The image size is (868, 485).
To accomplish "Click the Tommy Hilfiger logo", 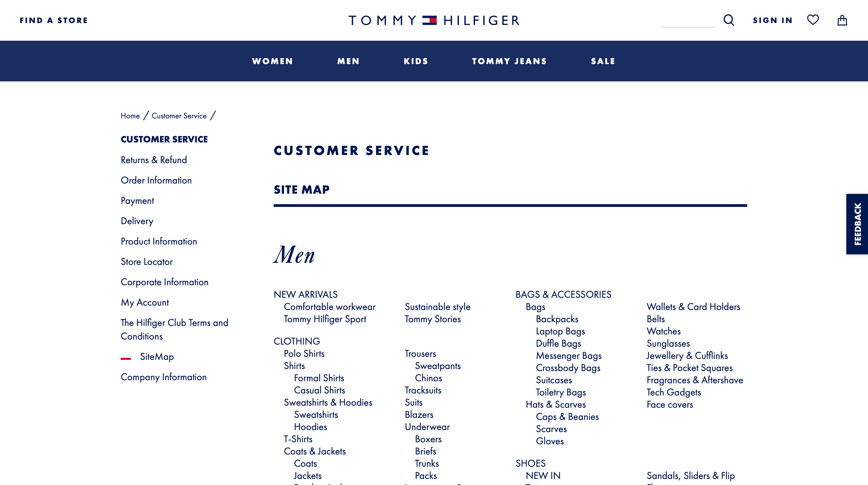I will tap(434, 20).
